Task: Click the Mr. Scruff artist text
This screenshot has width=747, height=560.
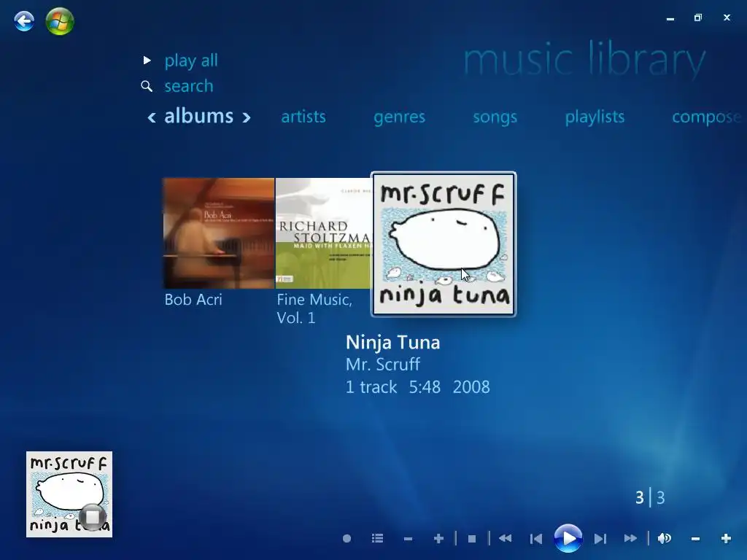Action: 383,365
